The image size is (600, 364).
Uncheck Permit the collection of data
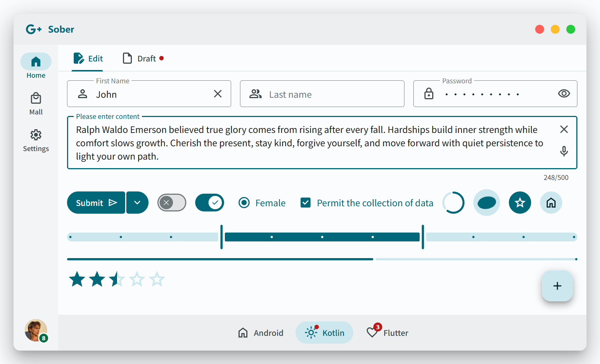306,203
